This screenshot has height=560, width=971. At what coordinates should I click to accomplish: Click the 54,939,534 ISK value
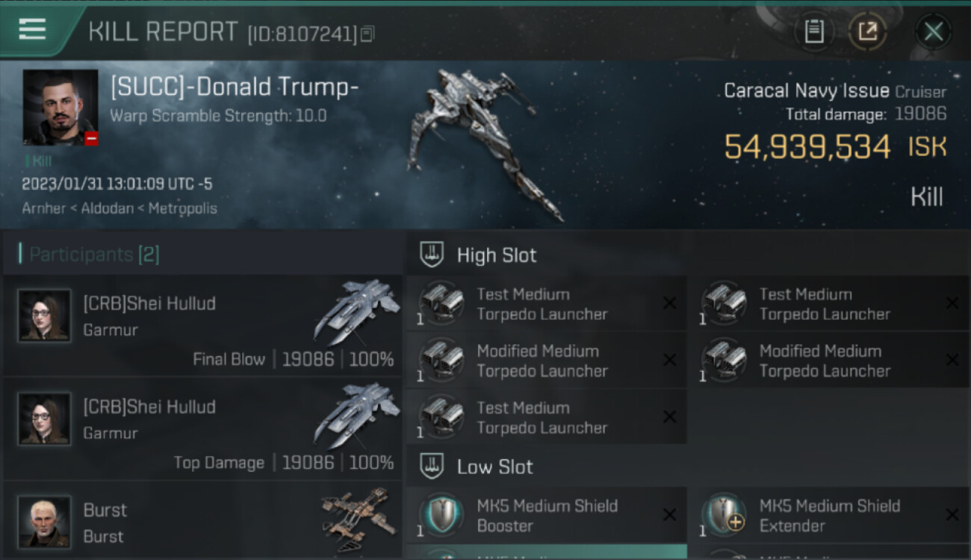pos(835,146)
